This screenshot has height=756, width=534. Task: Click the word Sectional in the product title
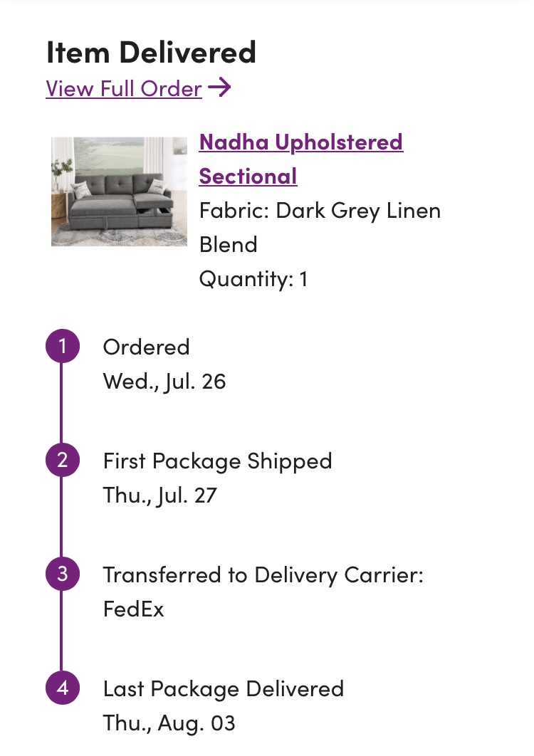point(248,177)
